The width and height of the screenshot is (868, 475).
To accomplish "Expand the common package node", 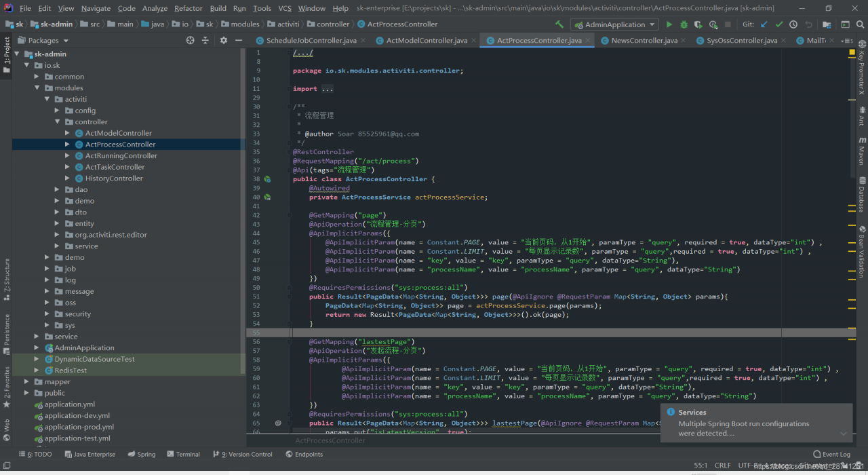I will [37, 77].
